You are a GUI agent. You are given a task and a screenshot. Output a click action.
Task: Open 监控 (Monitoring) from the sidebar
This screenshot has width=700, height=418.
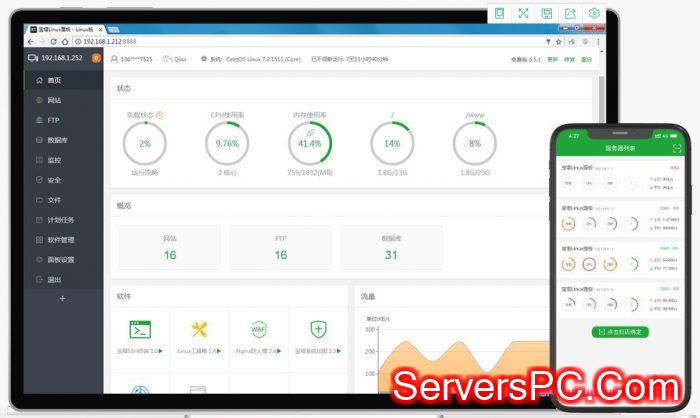click(x=54, y=160)
